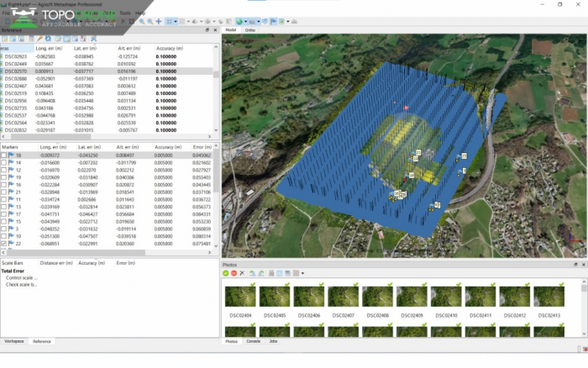
Task: Click the show markers flag icon
Action: click(x=273, y=21)
